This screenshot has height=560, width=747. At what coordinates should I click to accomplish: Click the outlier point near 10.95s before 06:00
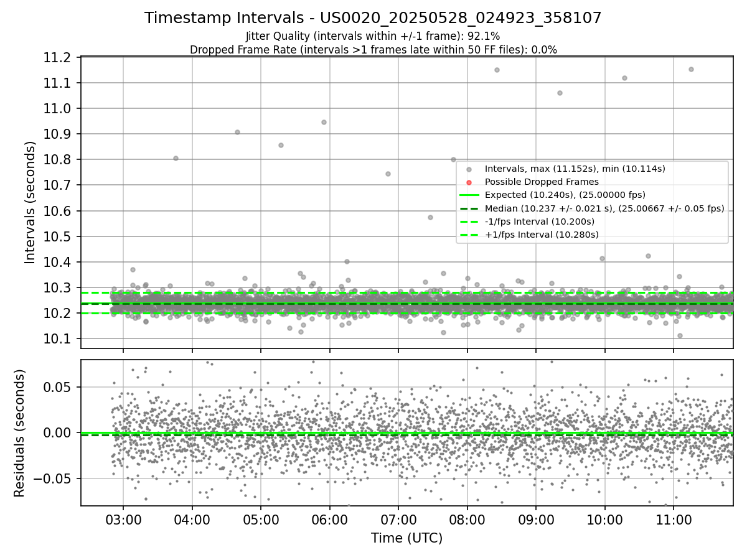point(324,122)
